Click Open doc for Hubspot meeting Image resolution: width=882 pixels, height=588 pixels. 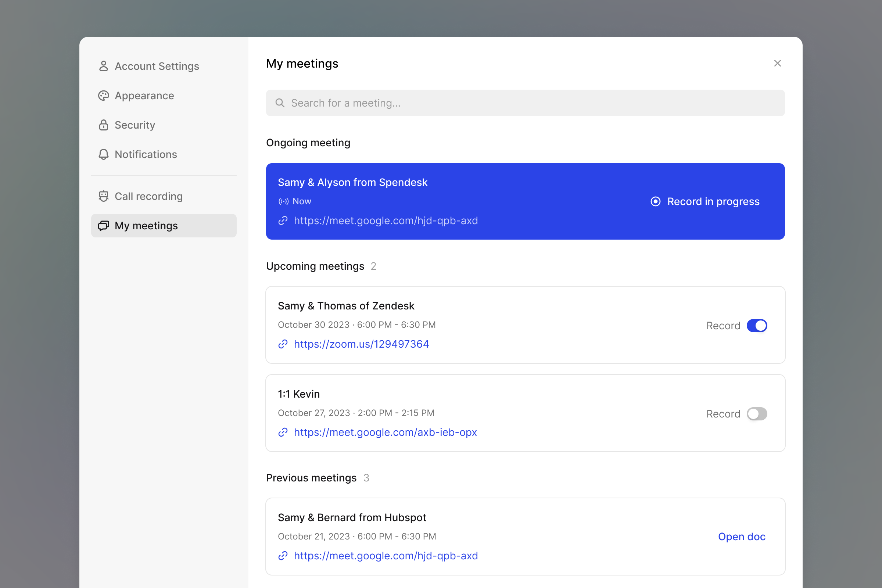[x=742, y=536]
